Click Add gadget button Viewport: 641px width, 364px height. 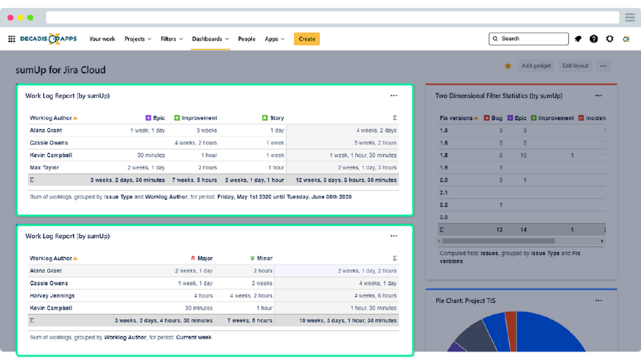536,66
